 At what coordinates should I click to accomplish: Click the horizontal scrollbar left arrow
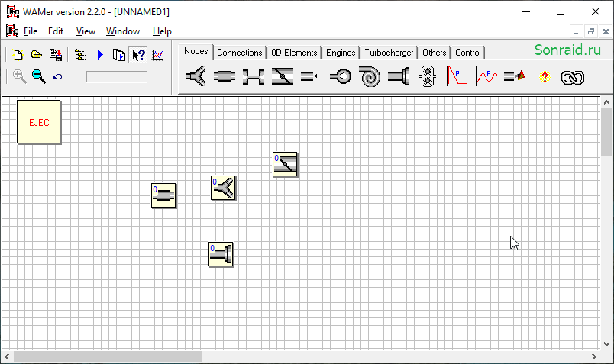coord(7,356)
